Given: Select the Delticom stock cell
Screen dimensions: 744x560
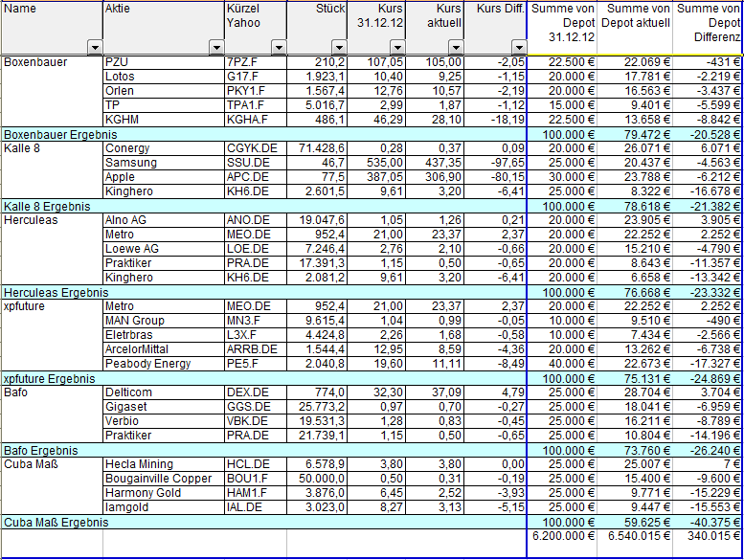Looking at the screenshot, I should (164, 392).
